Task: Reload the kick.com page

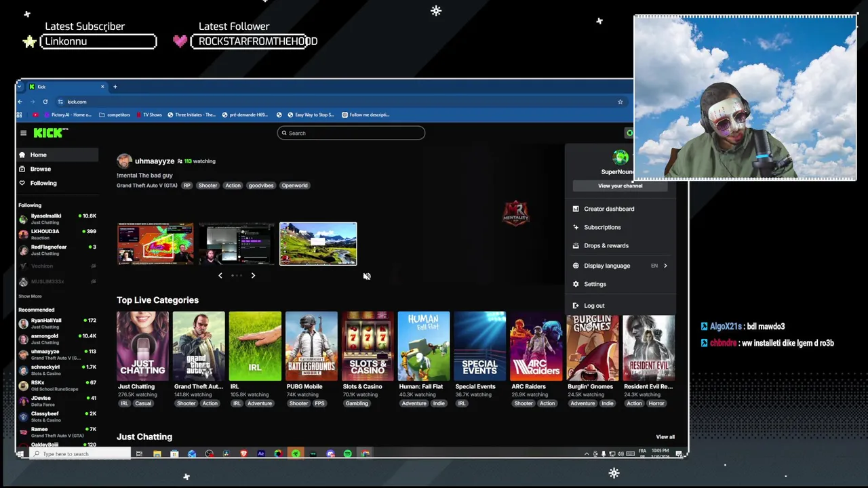Action: click(x=45, y=102)
